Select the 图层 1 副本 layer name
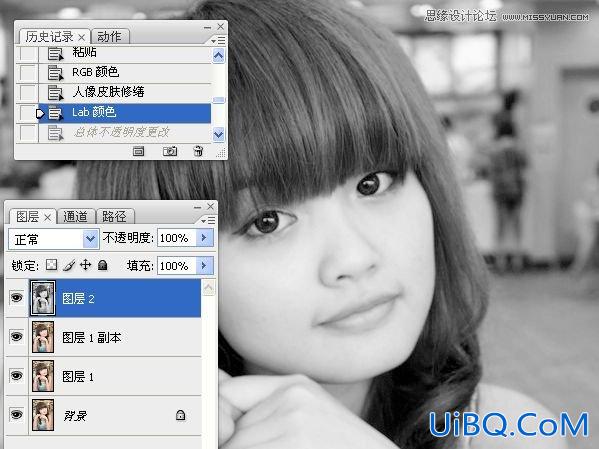The image size is (599, 449). point(92,337)
